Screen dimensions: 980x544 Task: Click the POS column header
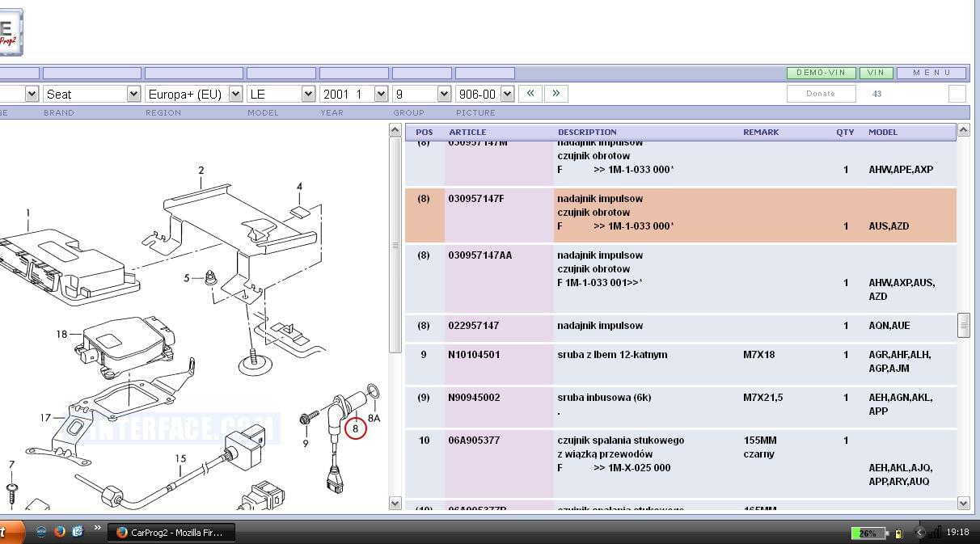[x=425, y=132]
